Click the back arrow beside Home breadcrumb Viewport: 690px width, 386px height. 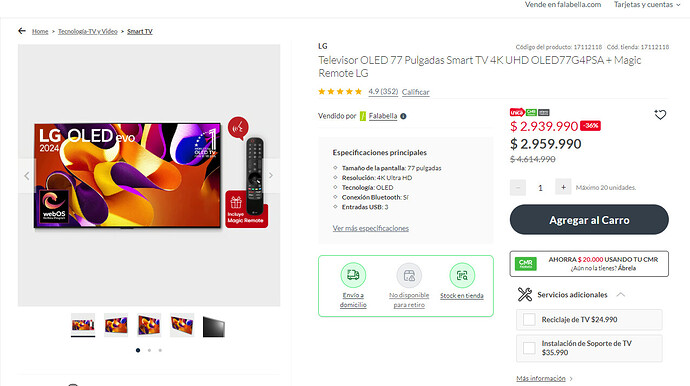(22, 31)
